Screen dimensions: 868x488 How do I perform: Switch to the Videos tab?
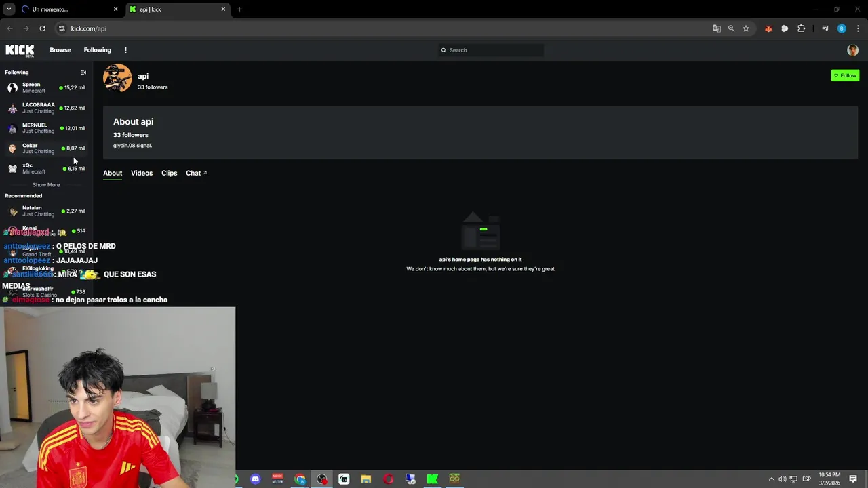[x=142, y=174]
